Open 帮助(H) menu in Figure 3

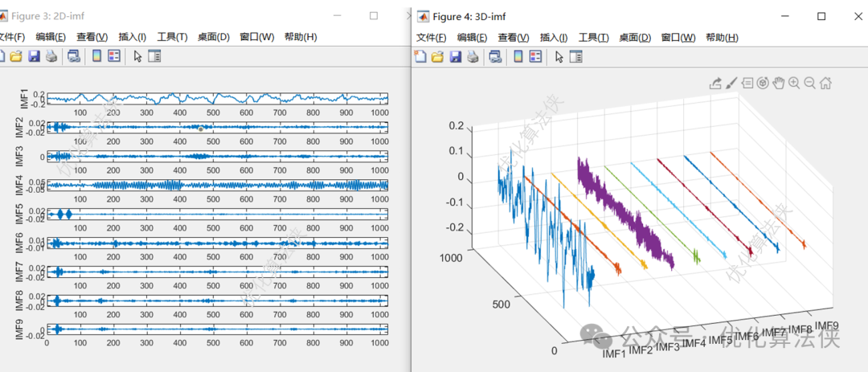301,37
